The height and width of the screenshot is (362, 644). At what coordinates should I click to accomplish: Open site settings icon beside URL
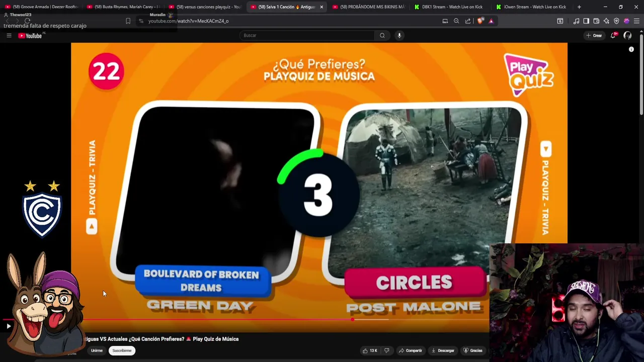(x=141, y=21)
